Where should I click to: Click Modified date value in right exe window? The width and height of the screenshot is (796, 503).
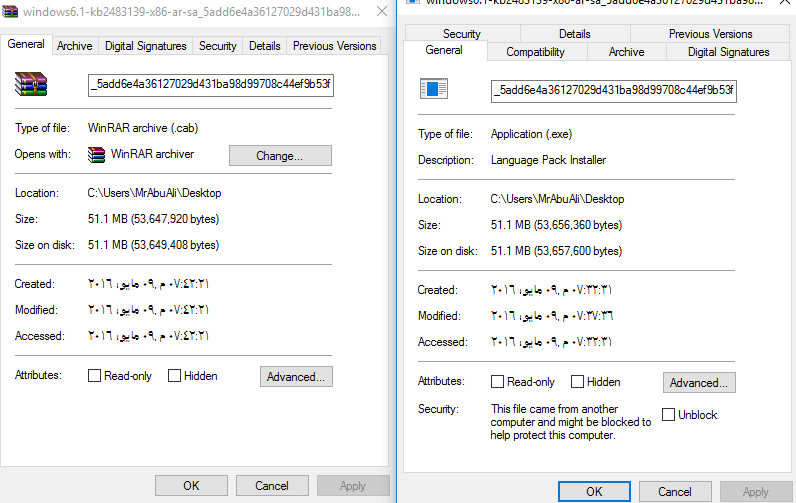552,316
